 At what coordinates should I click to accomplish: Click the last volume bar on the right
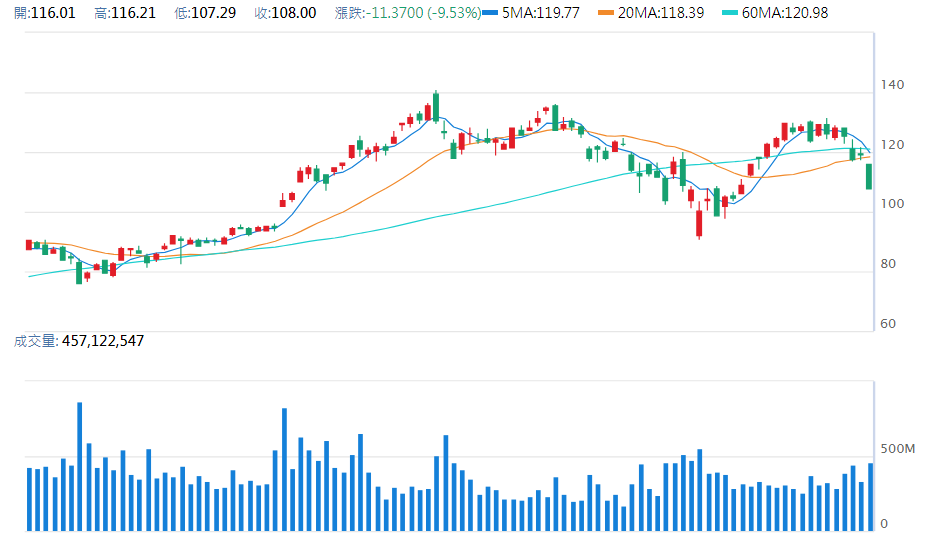(870, 496)
